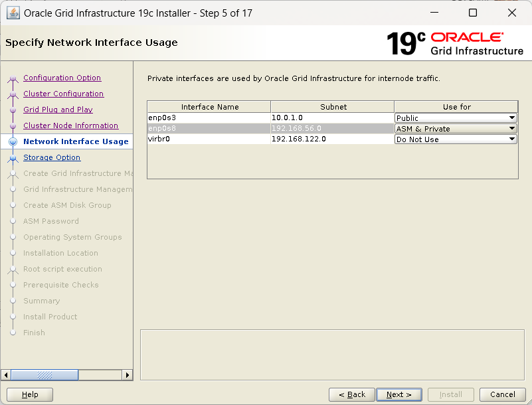Click the Help button
The width and height of the screenshot is (532, 405).
coord(30,394)
